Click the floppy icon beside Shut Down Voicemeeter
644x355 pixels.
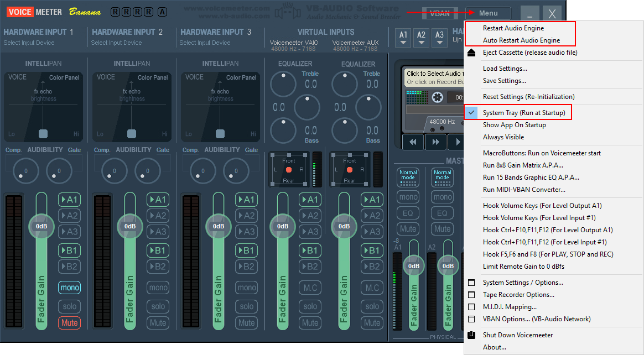471,335
